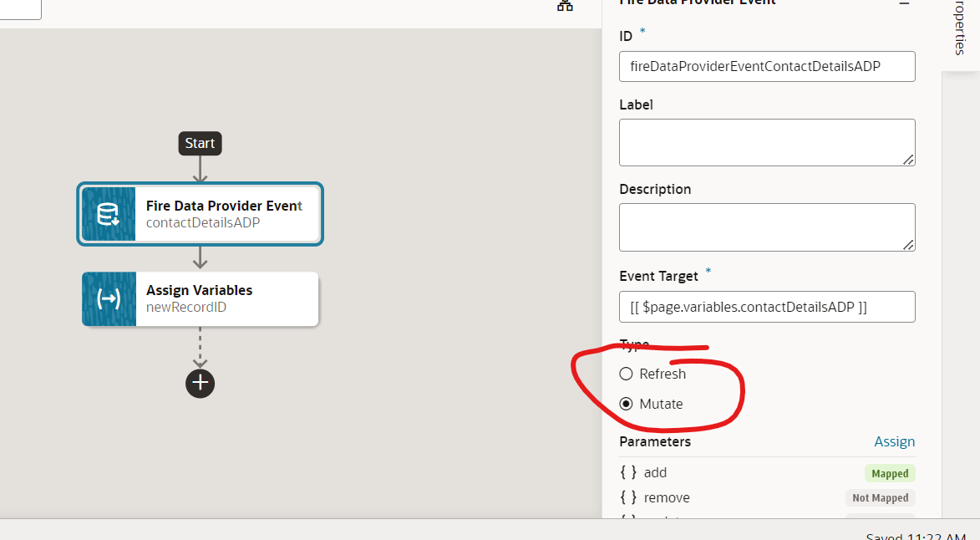Click the Parameters heading

tap(655, 441)
